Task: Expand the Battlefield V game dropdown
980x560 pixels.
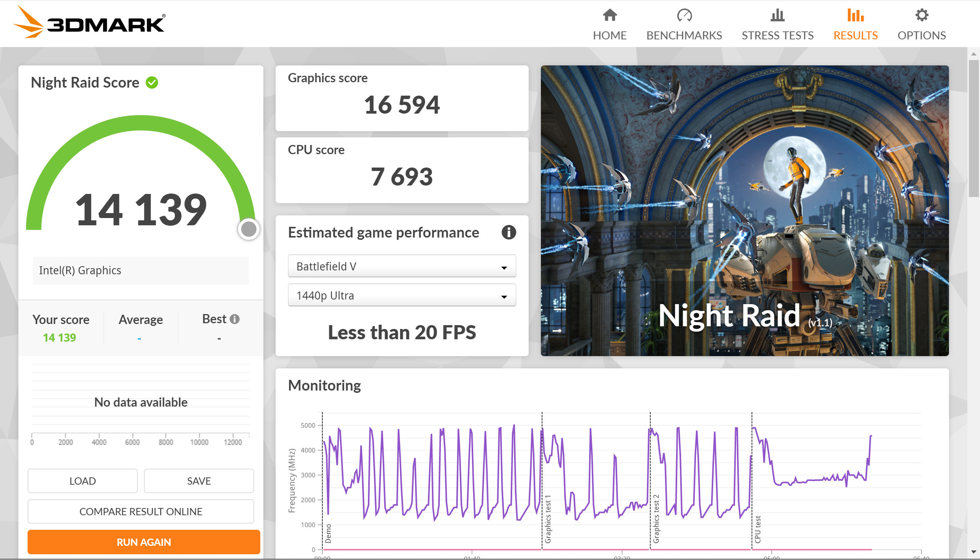Action: (402, 266)
